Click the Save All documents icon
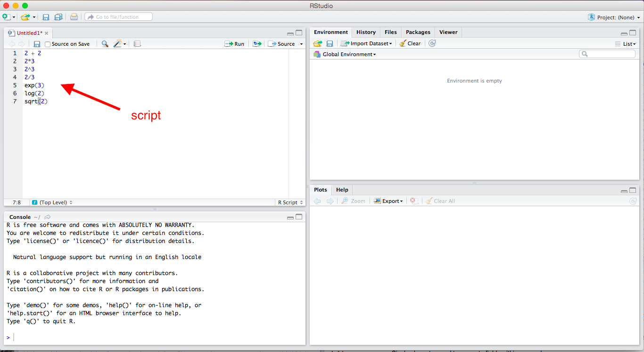644x352 pixels. coord(58,17)
